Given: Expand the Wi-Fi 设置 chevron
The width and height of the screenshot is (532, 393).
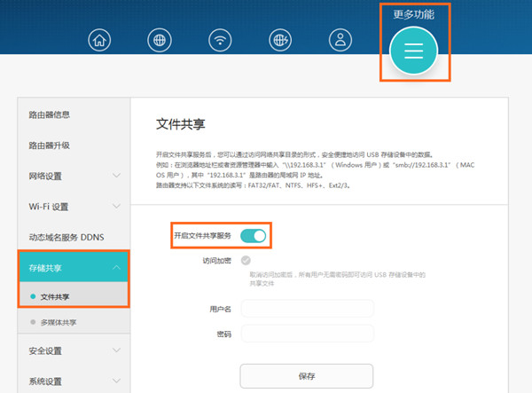Looking at the screenshot, I should click(x=116, y=206).
